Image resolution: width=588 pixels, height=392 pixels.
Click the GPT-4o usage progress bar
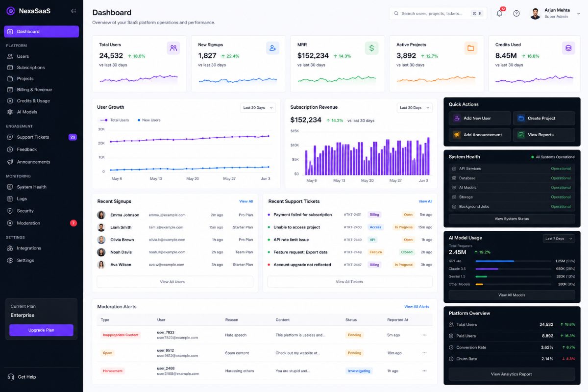coord(514,261)
